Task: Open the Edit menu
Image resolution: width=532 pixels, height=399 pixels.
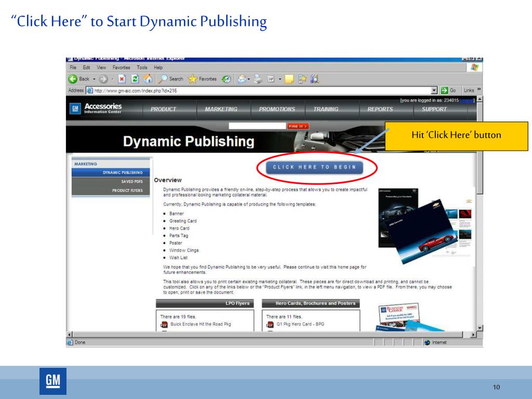Action: [87, 68]
